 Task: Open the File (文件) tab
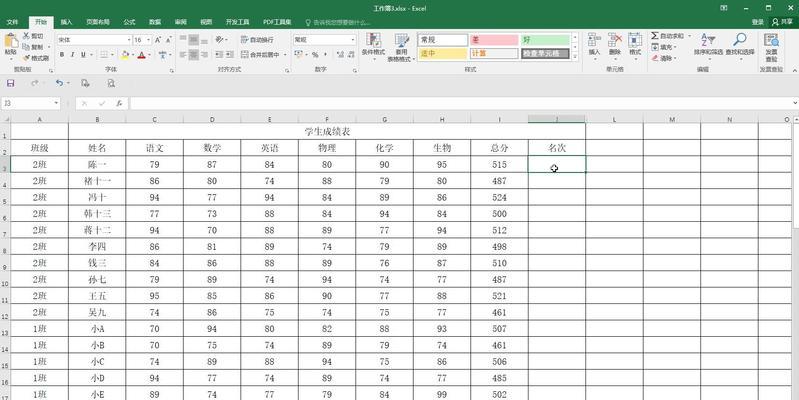point(12,22)
